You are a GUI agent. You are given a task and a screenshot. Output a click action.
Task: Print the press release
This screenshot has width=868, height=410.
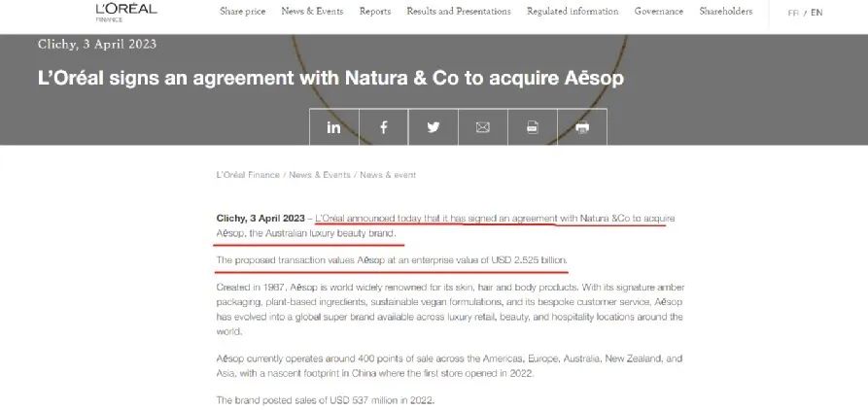pos(582,127)
